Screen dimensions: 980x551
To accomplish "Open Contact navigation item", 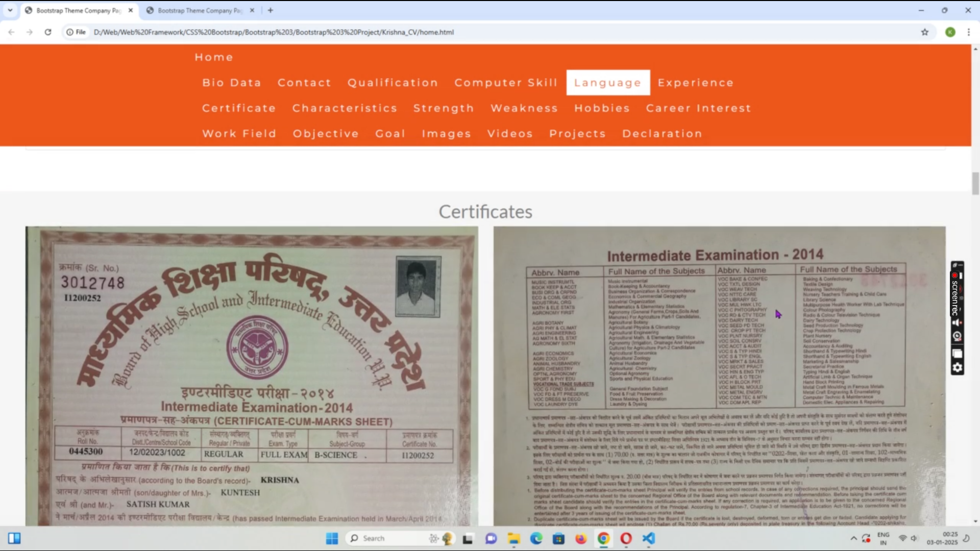I will point(305,83).
